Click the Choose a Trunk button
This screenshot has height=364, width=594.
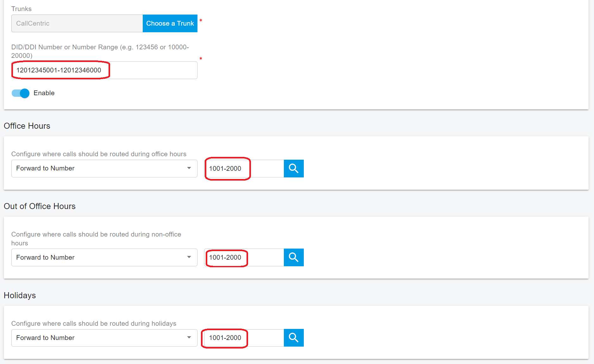[170, 23]
